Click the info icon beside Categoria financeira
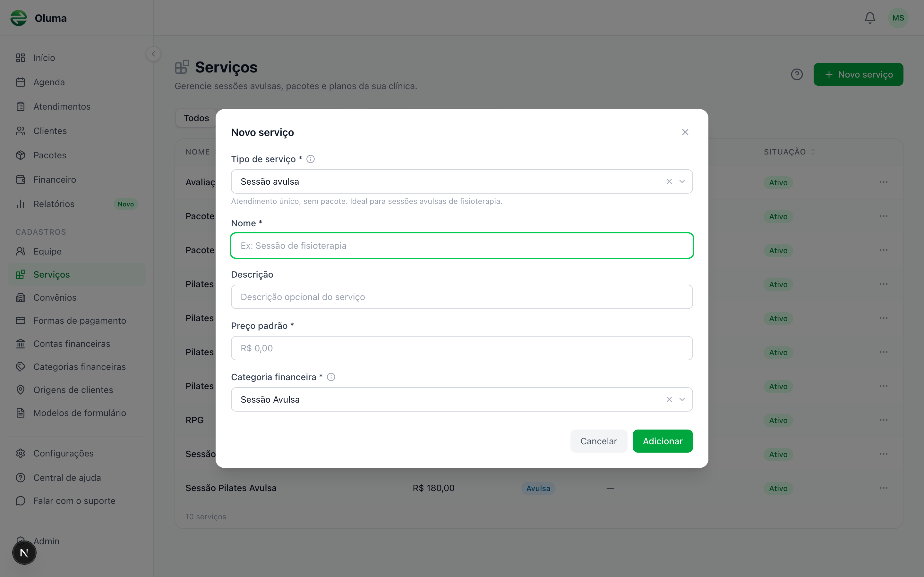The image size is (924, 577). click(x=331, y=377)
